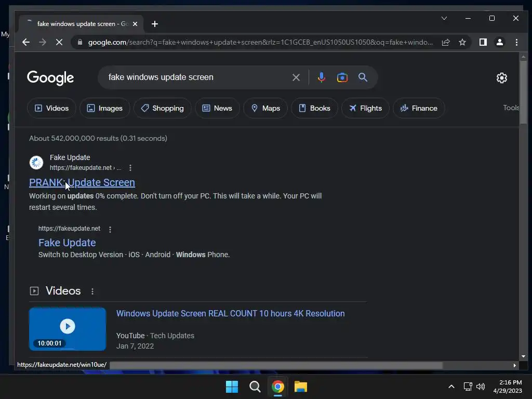Viewport: 532px width, 399px height.
Task: Open the Fake Update site favicon
Action: pyautogui.click(x=36, y=163)
